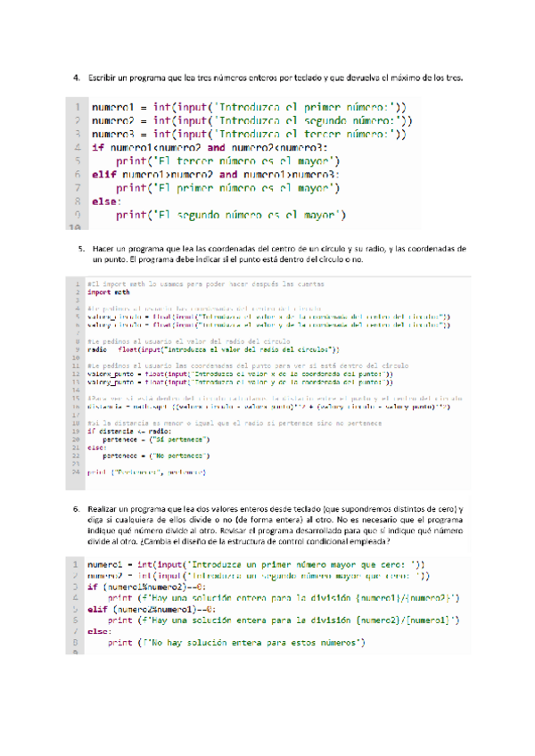Screen dimensions: 535x756
Task: Click print line with division {numero2}/{numero1}
Action: (284, 620)
